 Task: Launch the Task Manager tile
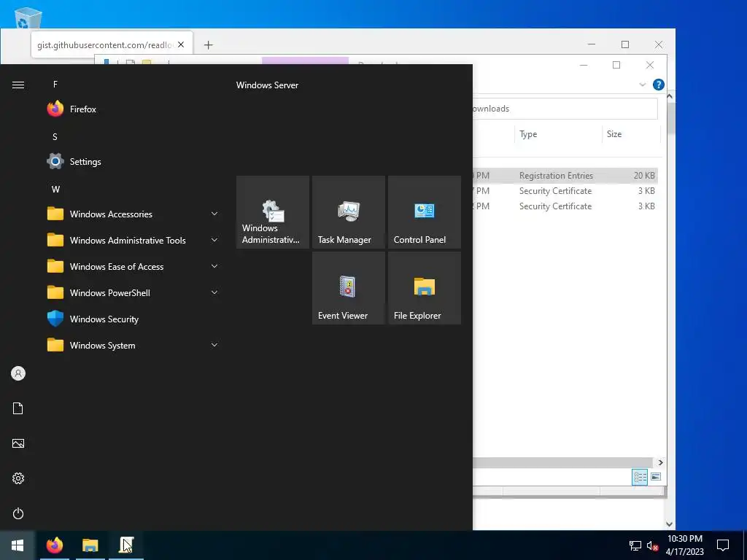(x=349, y=212)
